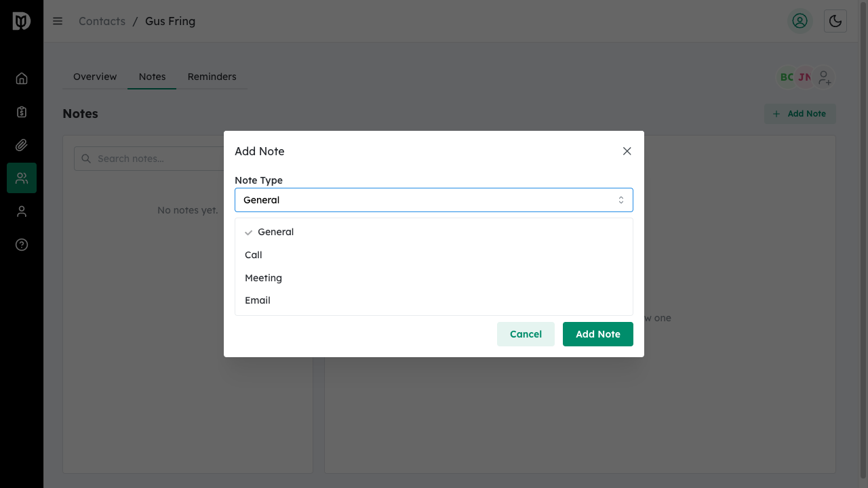Go to the Contacts section in sidebar
Screen dimensions: 868x488
[x=21, y=178]
